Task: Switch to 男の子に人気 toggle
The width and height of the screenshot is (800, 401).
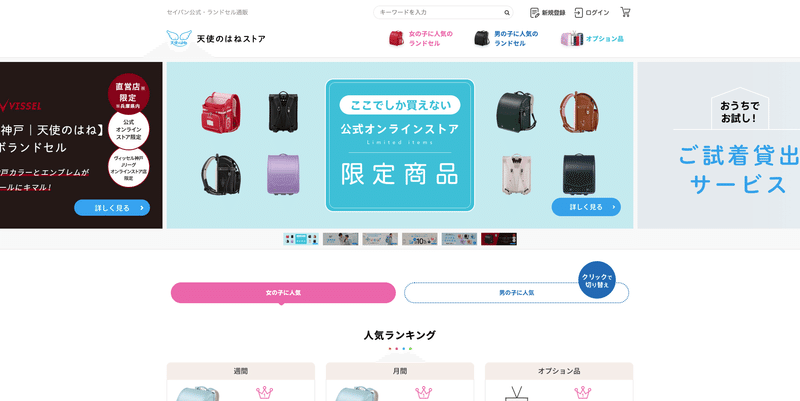Action: (516, 293)
